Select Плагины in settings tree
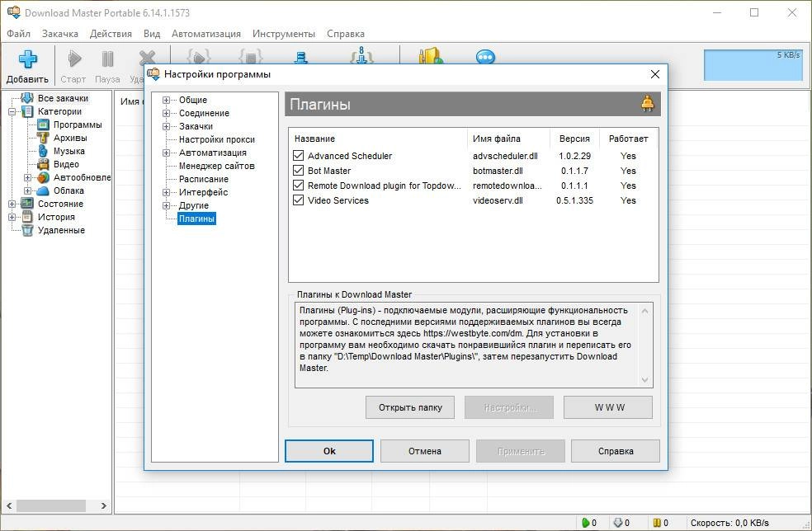This screenshot has width=812, height=531. click(196, 219)
